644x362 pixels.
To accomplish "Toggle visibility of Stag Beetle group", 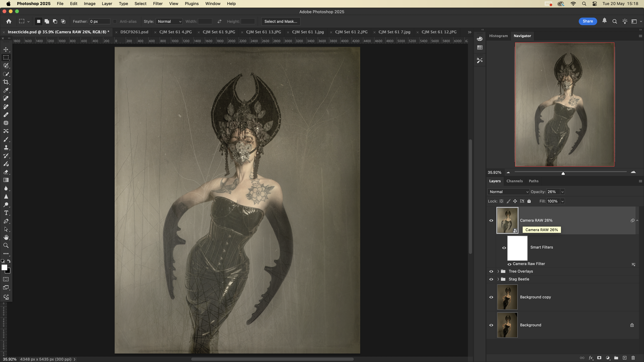I will coord(491,279).
